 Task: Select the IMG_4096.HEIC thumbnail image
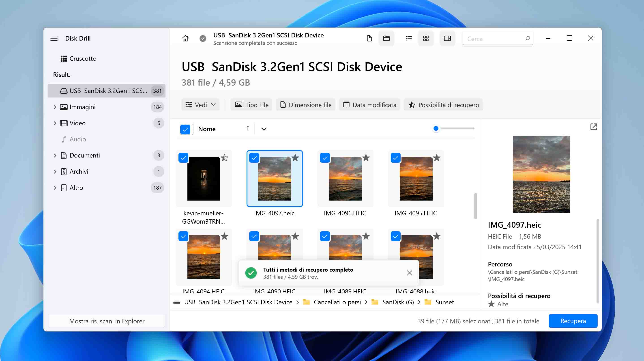click(x=345, y=178)
